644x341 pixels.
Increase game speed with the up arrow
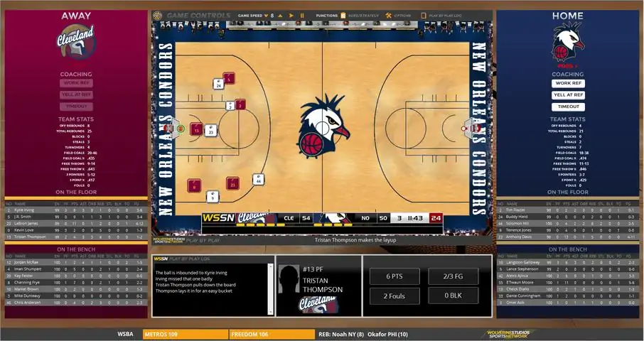pyautogui.click(x=281, y=16)
